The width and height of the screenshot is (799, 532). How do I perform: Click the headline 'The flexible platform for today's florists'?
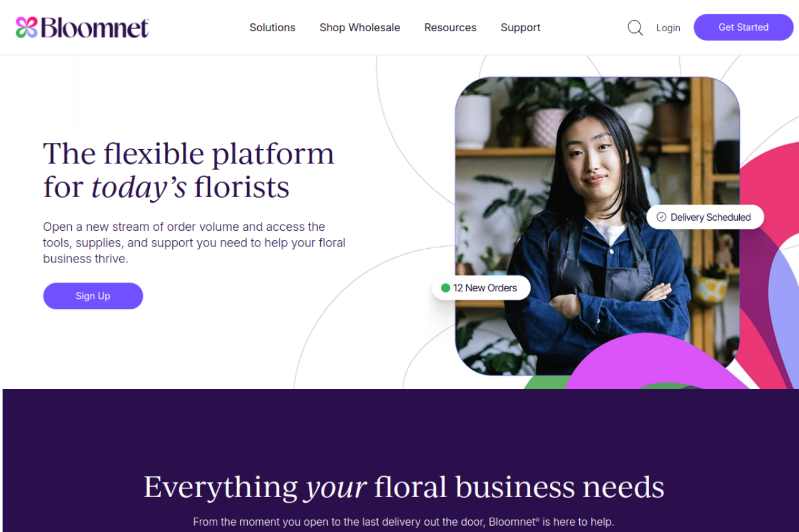[x=189, y=170]
